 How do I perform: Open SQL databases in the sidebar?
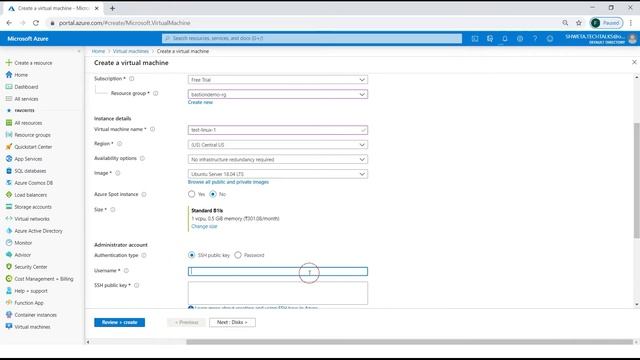30,171
